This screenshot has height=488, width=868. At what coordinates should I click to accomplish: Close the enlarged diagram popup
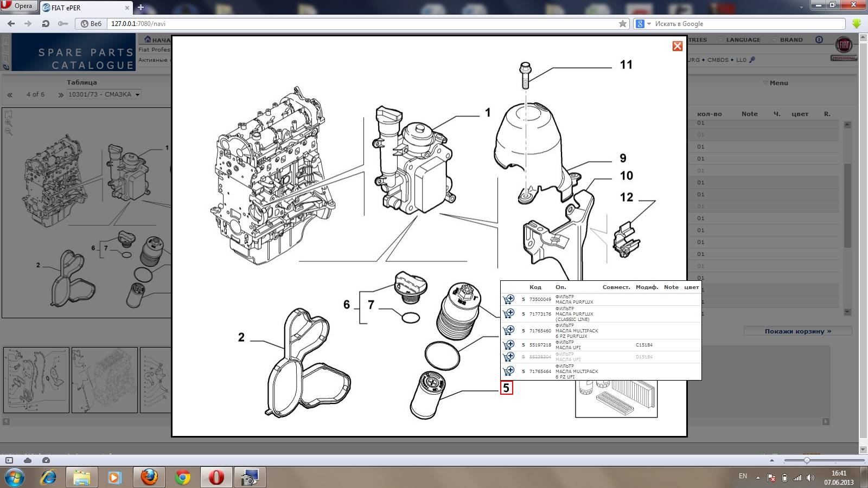677,46
